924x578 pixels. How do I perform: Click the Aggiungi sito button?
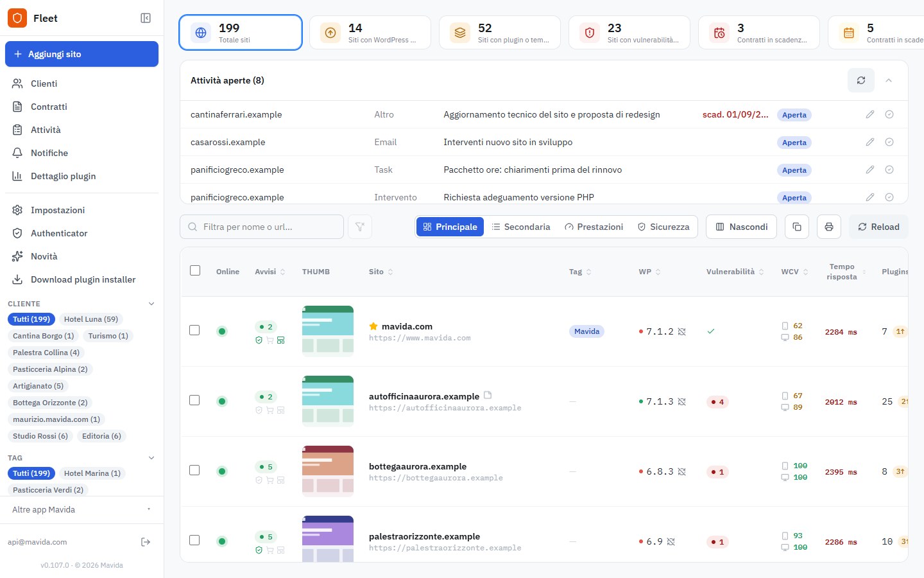point(81,54)
